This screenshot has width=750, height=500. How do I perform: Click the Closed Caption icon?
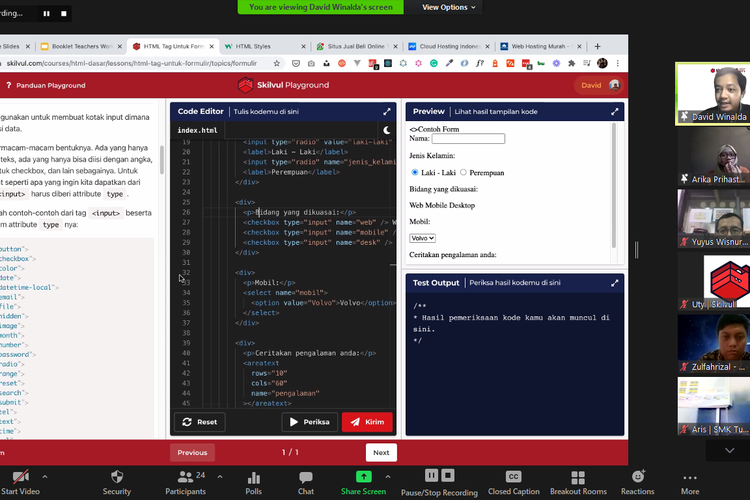513,477
